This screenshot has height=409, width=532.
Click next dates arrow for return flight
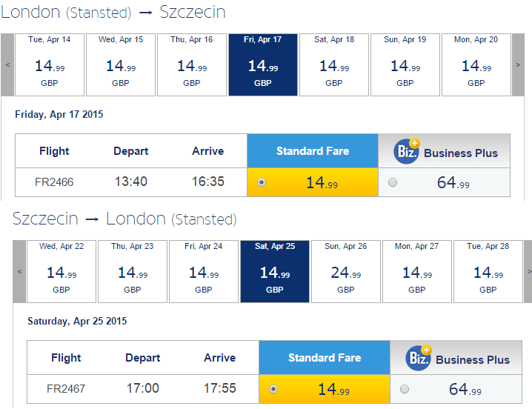528,271
